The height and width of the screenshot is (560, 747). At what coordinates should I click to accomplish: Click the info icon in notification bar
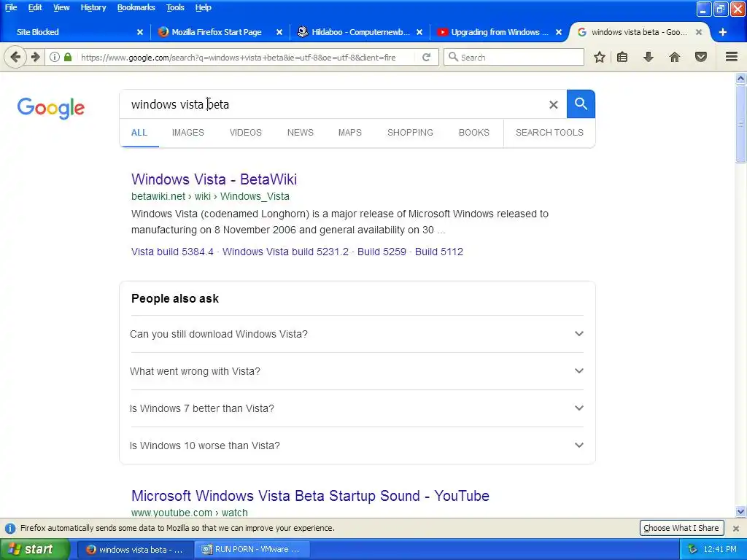10,529
